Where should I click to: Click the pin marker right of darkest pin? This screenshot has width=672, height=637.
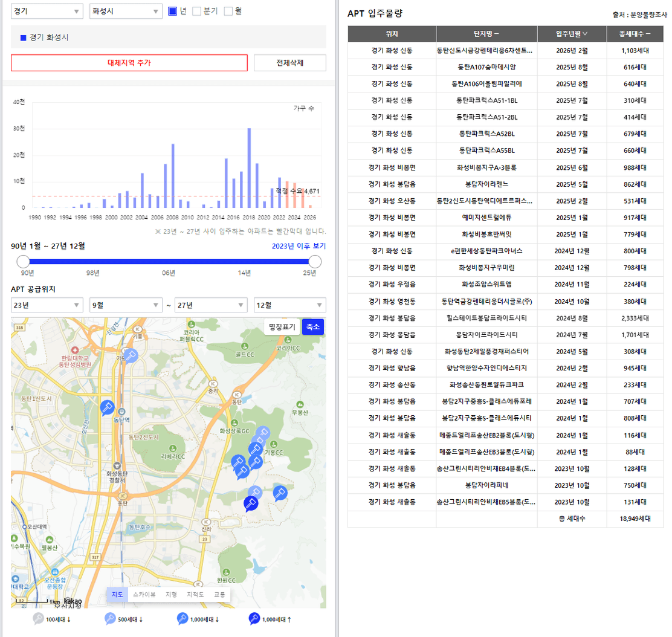click(280, 493)
